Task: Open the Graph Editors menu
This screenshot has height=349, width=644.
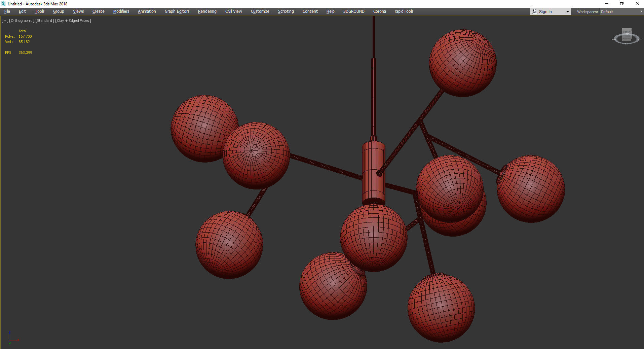Action: (177, 11)
